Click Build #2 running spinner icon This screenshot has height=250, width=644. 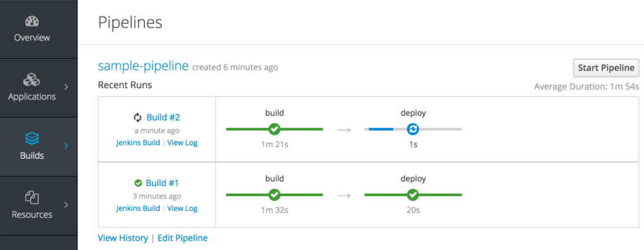[138, 117]
